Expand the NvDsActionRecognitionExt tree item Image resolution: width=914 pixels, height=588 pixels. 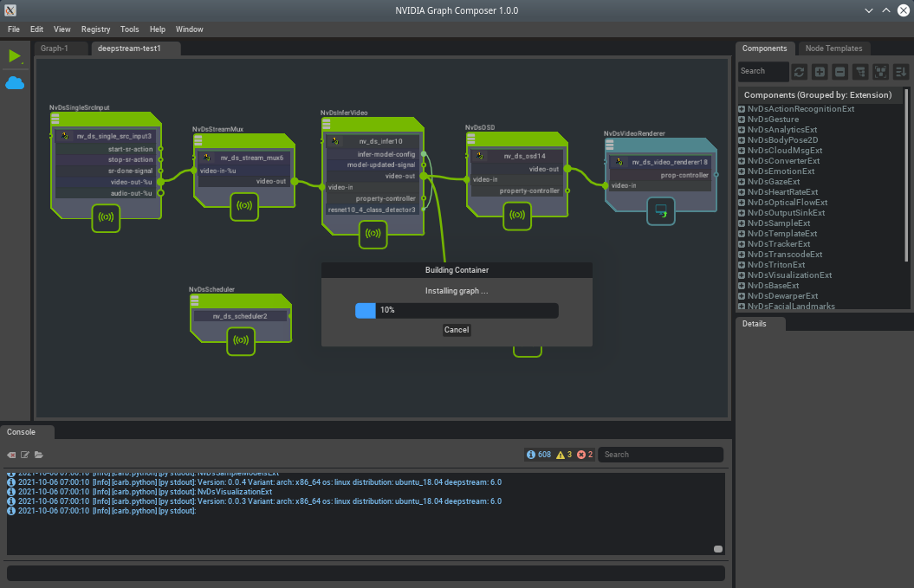pos(742,109)
